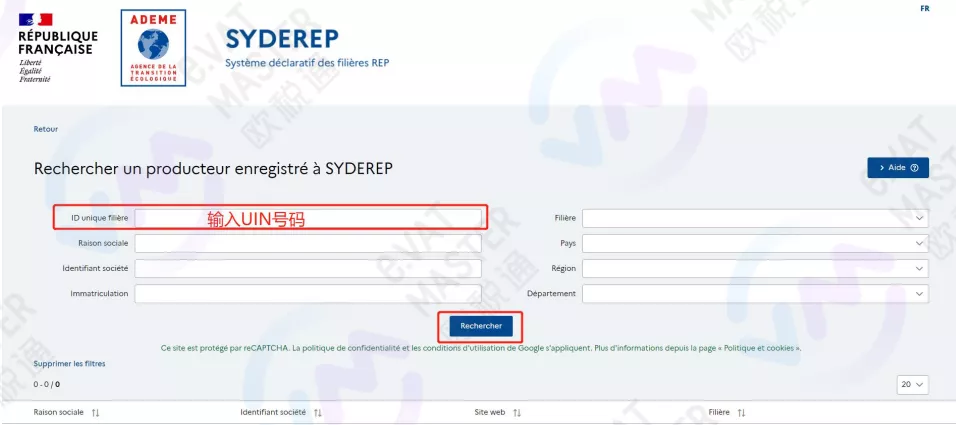This screenshot has width=956, height=425.
Task: Click the Rechercher button
Action: [x=481, y=326]
